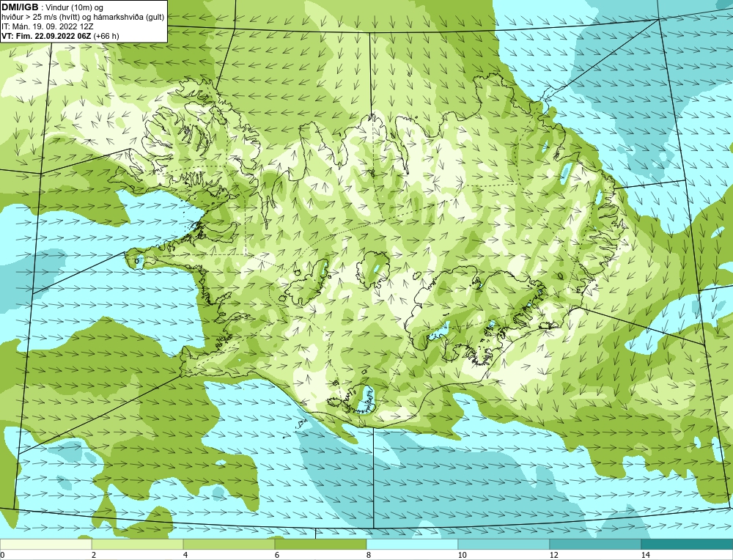Click the 10–12 m/s cyan legend swatch
Screen dimensions: 733x560
point(504,544)
